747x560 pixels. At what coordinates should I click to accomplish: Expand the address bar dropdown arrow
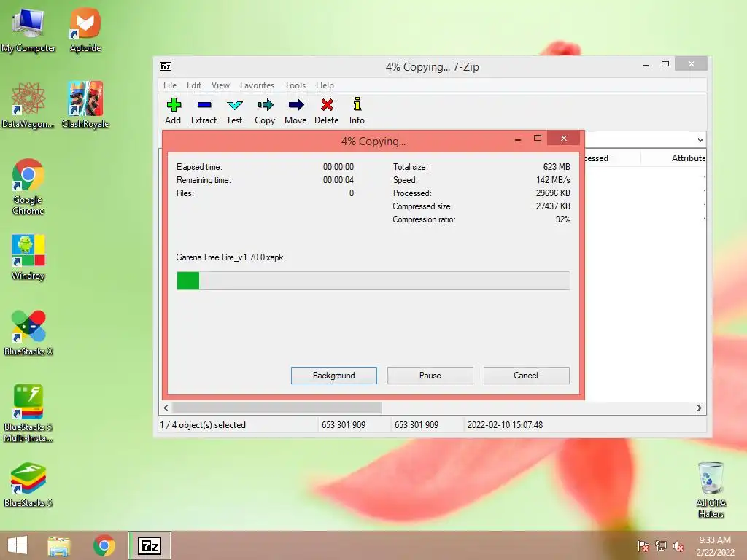click(x=700, y=139)
